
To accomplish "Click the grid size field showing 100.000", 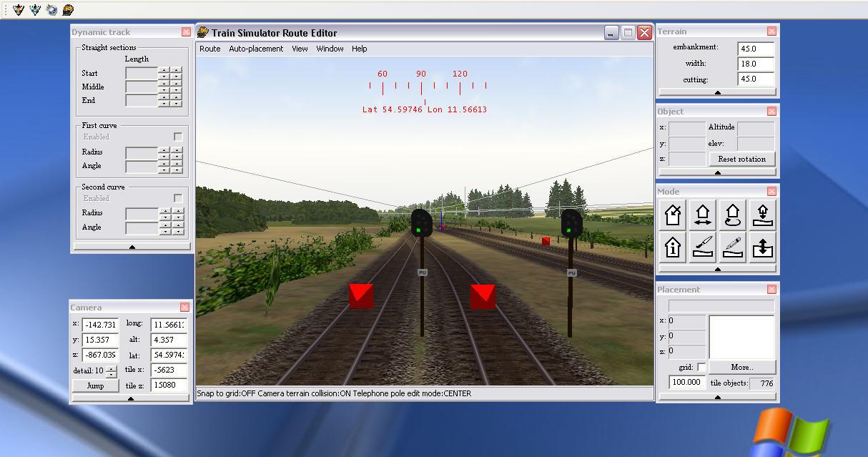I will pos(686,382).
